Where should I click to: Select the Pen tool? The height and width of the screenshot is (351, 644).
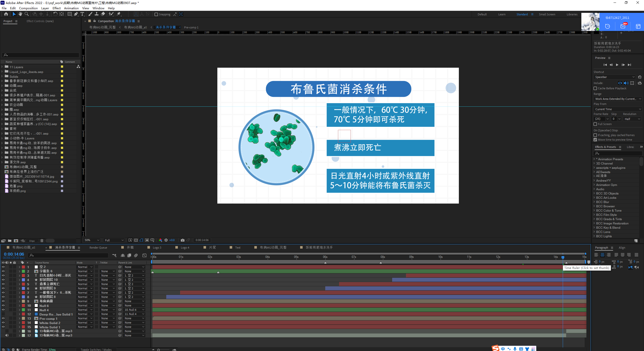pyautogui.click(x=76, y=14)
